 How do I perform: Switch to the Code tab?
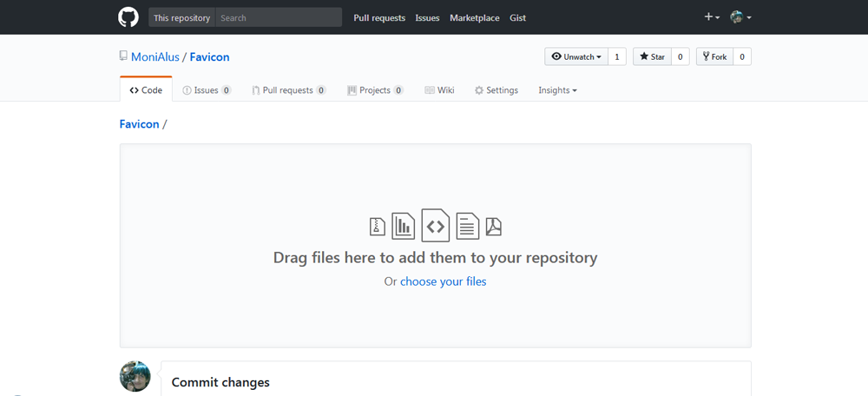point(146,90)
